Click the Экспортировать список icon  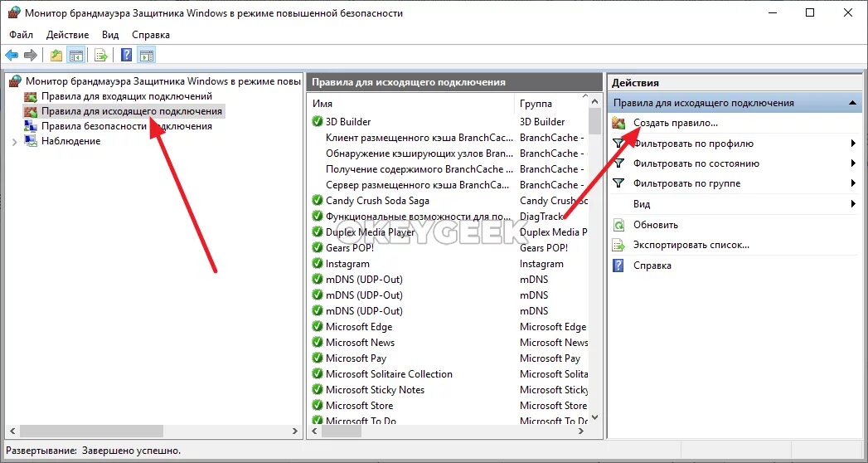(x=619, y=245)
